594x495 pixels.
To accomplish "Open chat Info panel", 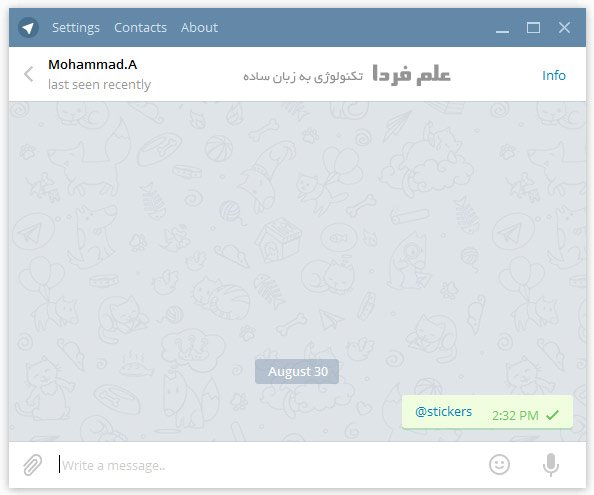I will [x=554, y=75].
